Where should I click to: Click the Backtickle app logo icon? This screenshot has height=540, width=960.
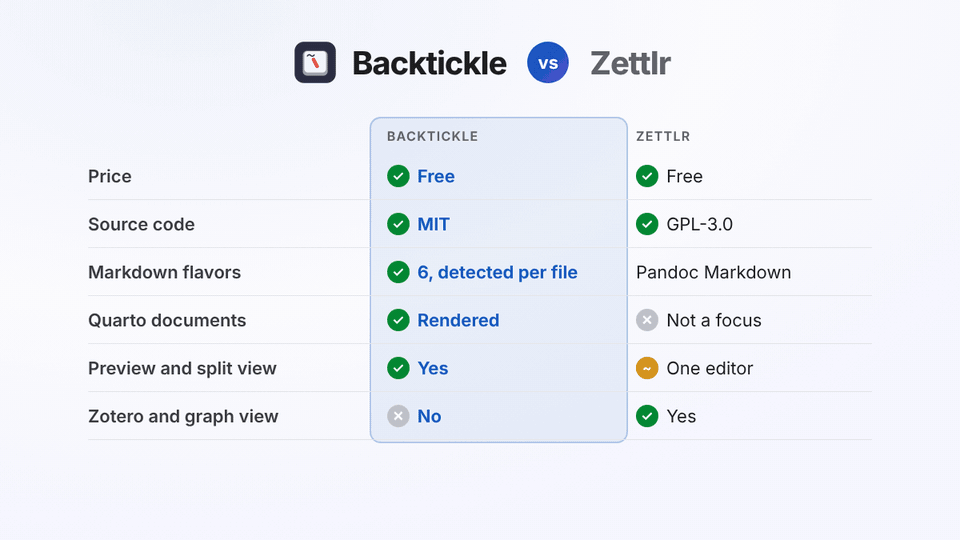coord(315,62)
